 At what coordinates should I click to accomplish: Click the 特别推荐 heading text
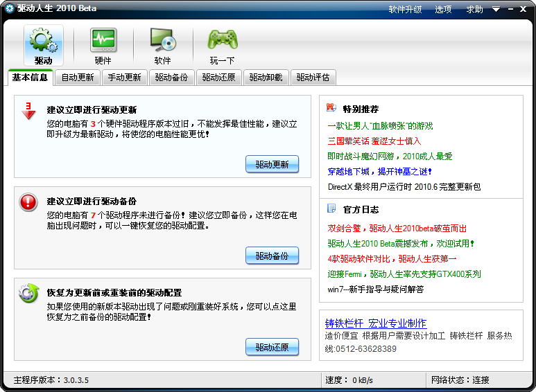click(x=361, y=109)
